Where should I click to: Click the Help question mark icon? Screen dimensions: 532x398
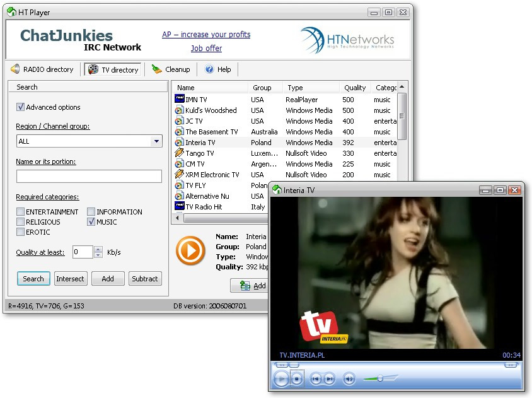click(209, 69)
